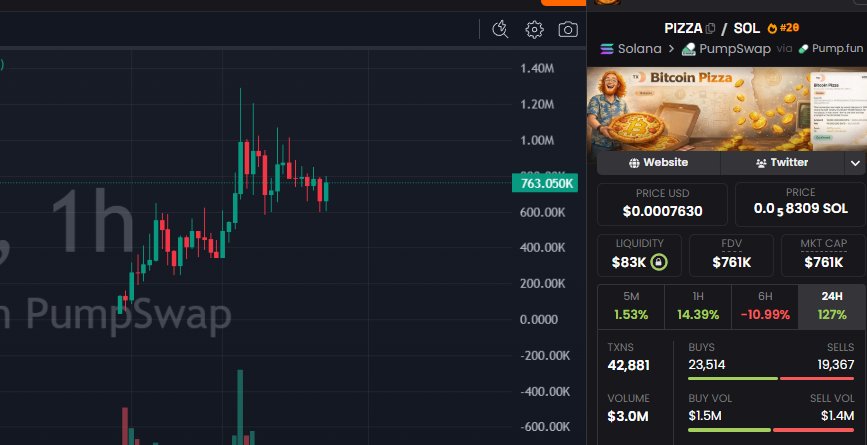Open the token Website link
The image size is (867, 445).
click(x=658, y=162)
